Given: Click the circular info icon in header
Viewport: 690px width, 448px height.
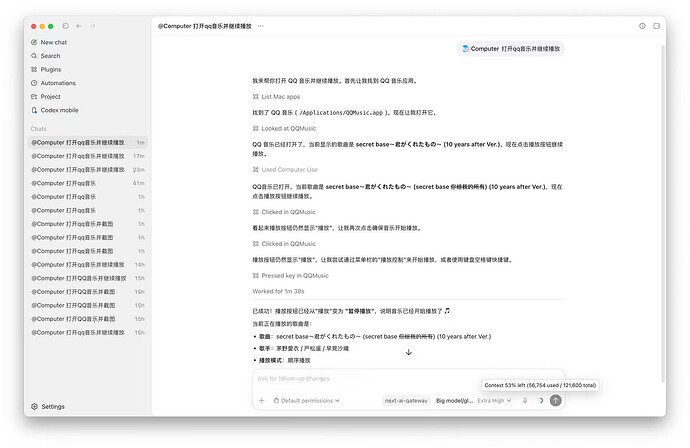Looking at the screenshot, I should tap(642, 26).
